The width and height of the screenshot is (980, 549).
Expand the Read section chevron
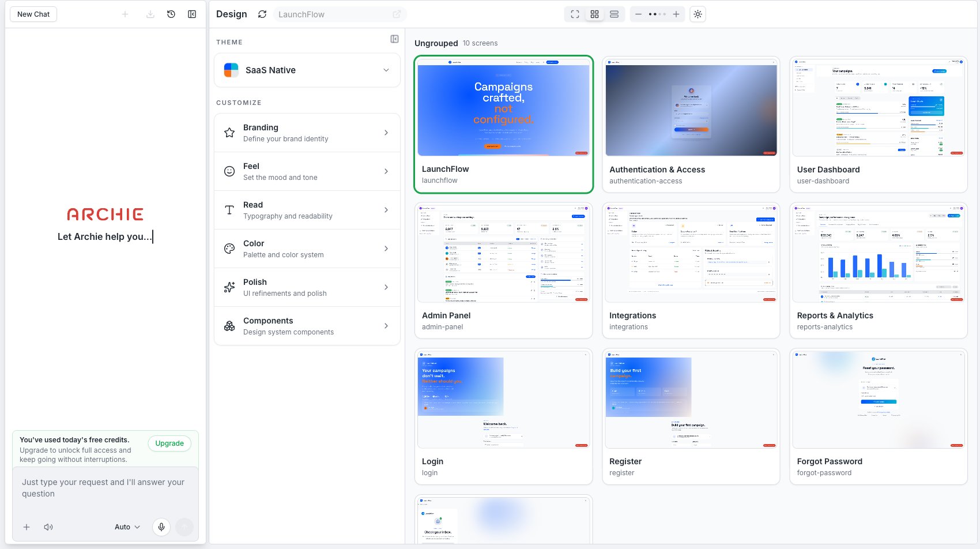[386, 210]
